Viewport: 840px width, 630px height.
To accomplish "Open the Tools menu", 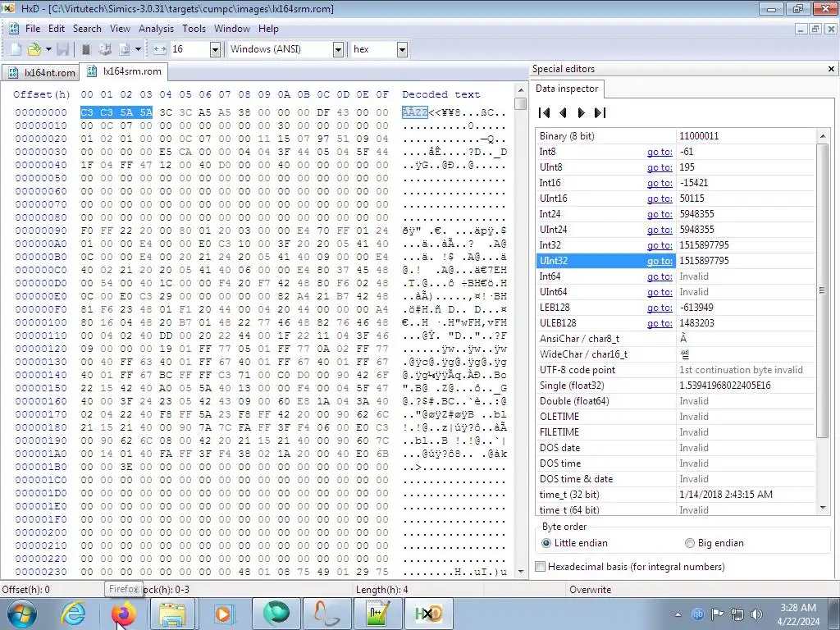I will coord(194,29).
